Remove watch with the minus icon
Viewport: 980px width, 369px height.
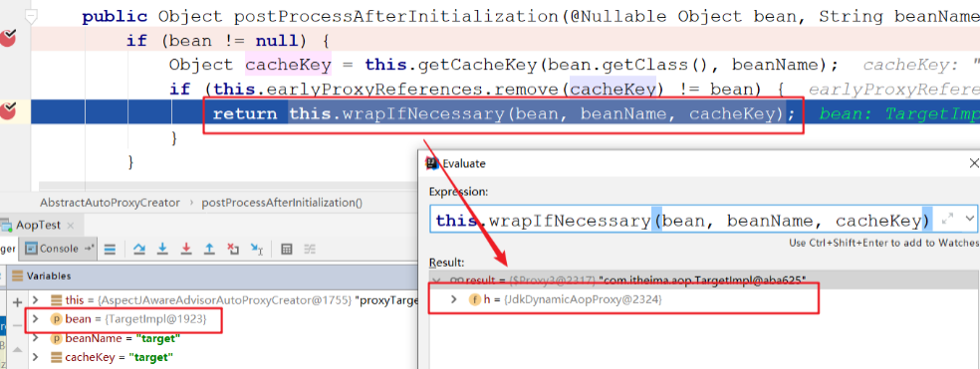[17, 325]
